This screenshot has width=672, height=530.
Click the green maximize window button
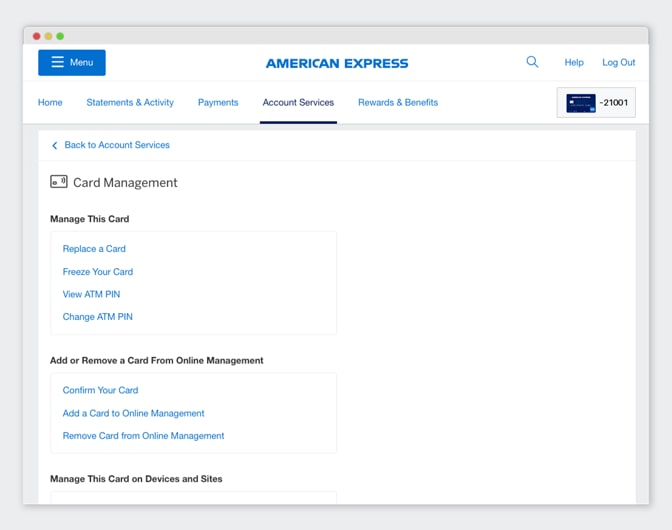click(60, 36)
